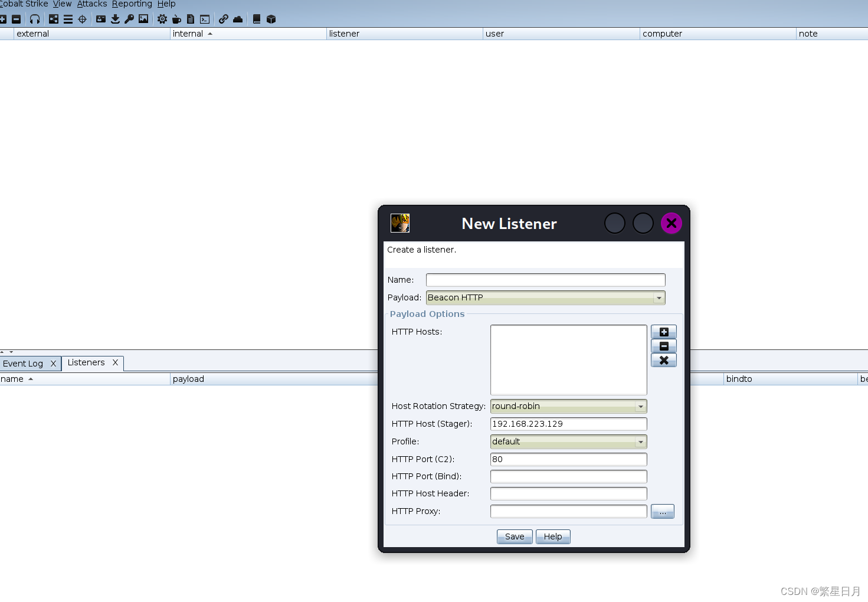Click the listener column header
The height and width of the screenshot is (602, 868).
click(x=405, y=34)
